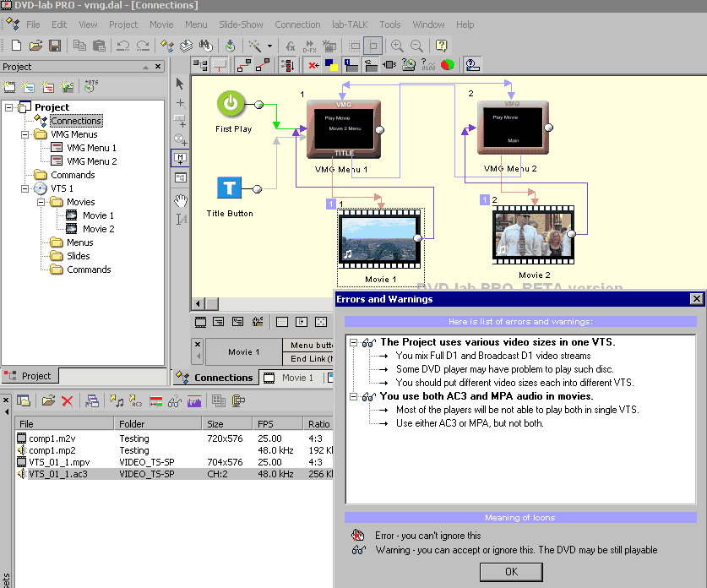Open a project using the folder icon

click(x=35, y=46)
